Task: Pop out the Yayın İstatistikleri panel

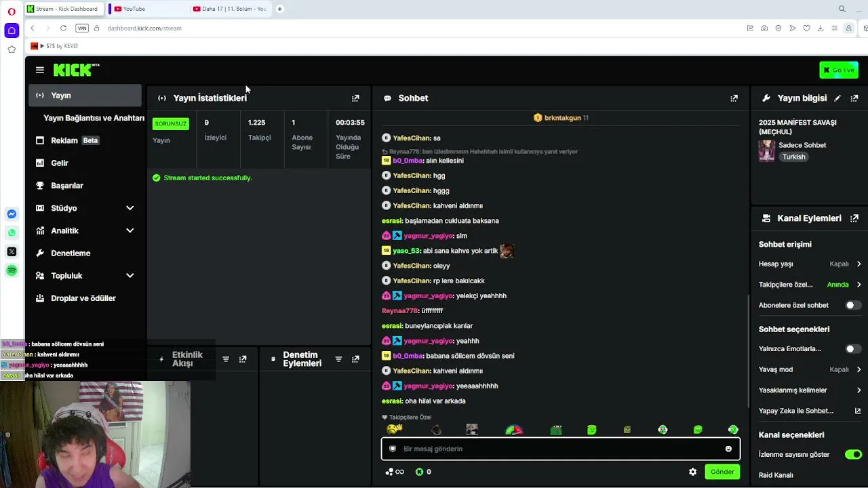Action: click(x=355, y=98)
